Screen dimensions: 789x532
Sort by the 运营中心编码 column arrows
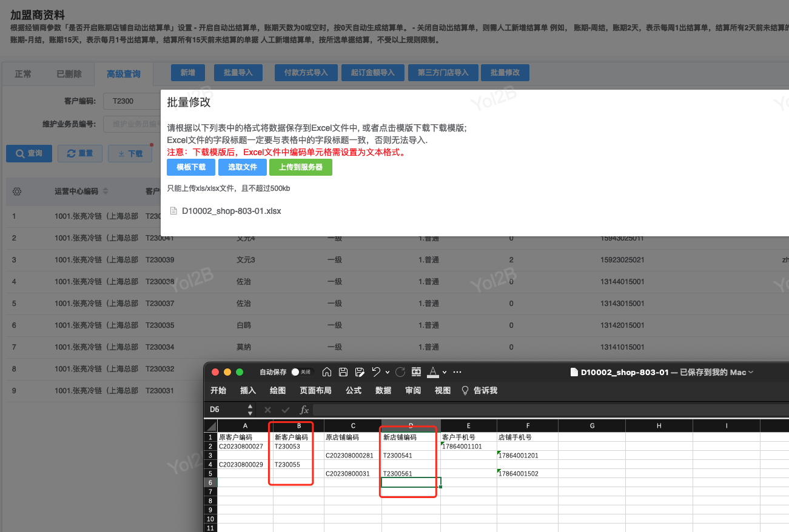click(106, 191)
